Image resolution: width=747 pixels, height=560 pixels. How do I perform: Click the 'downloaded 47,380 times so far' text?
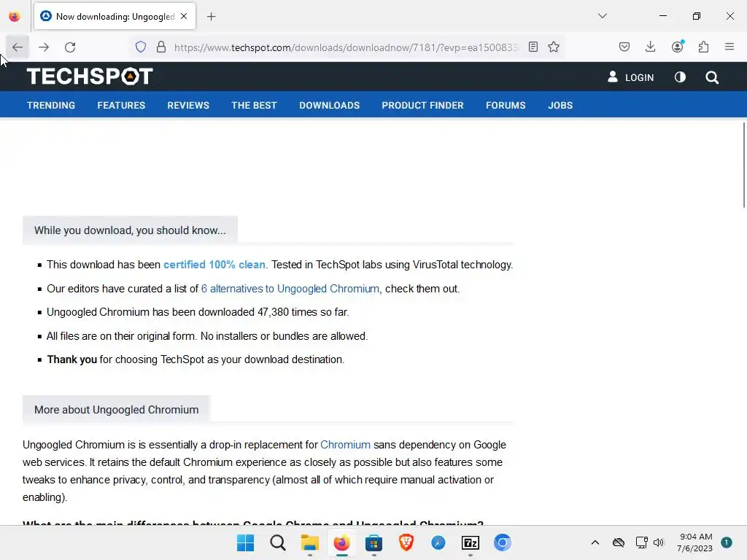274,312
